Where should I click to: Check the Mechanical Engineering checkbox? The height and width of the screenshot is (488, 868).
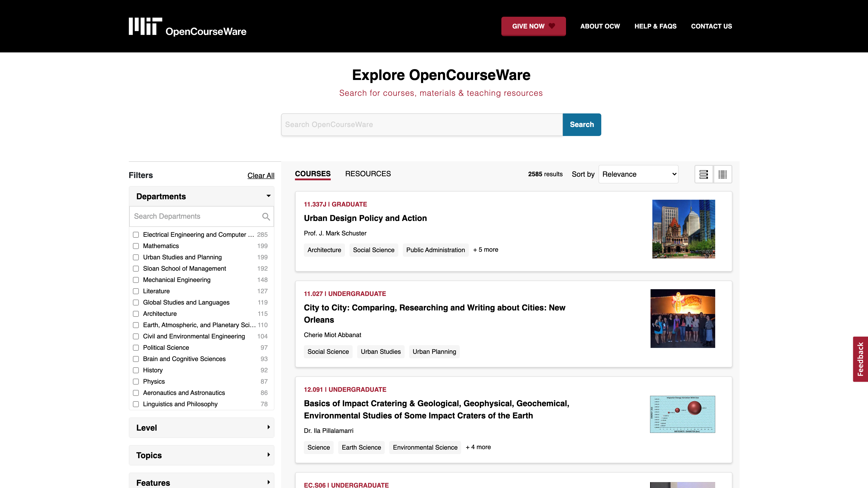click(x=136, y=280)
